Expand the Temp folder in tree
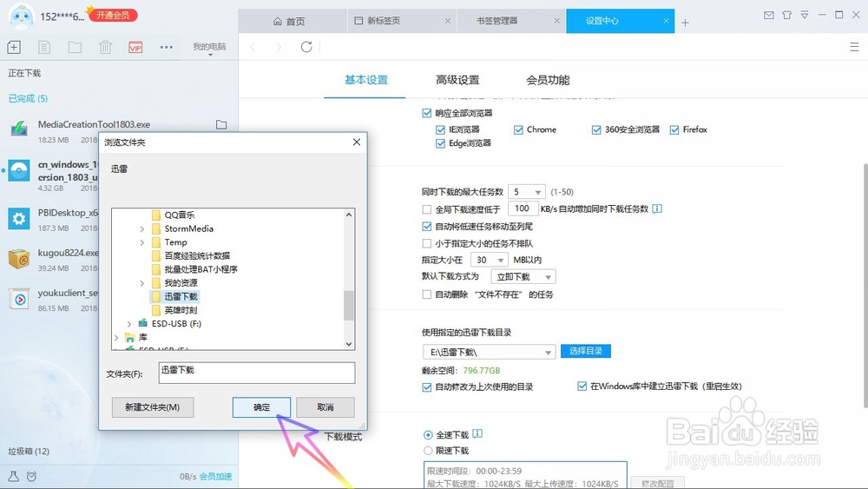 pyautogui.click(x=142, y=242)
